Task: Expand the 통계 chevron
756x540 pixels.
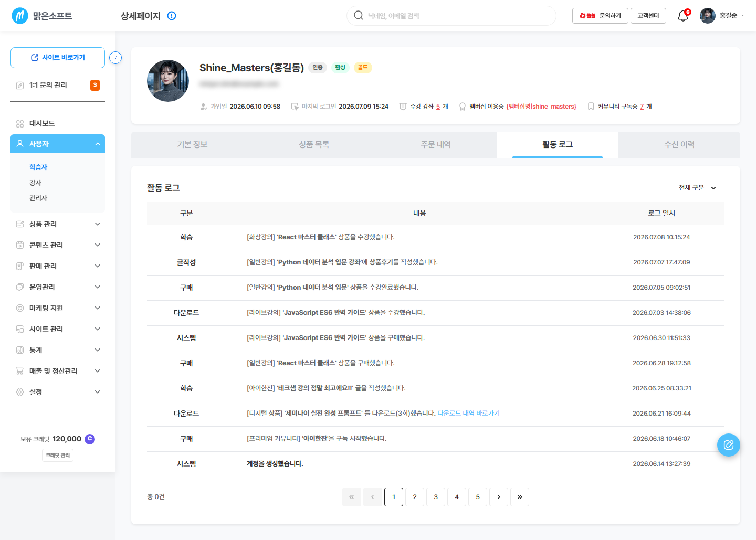Action: 98,350
